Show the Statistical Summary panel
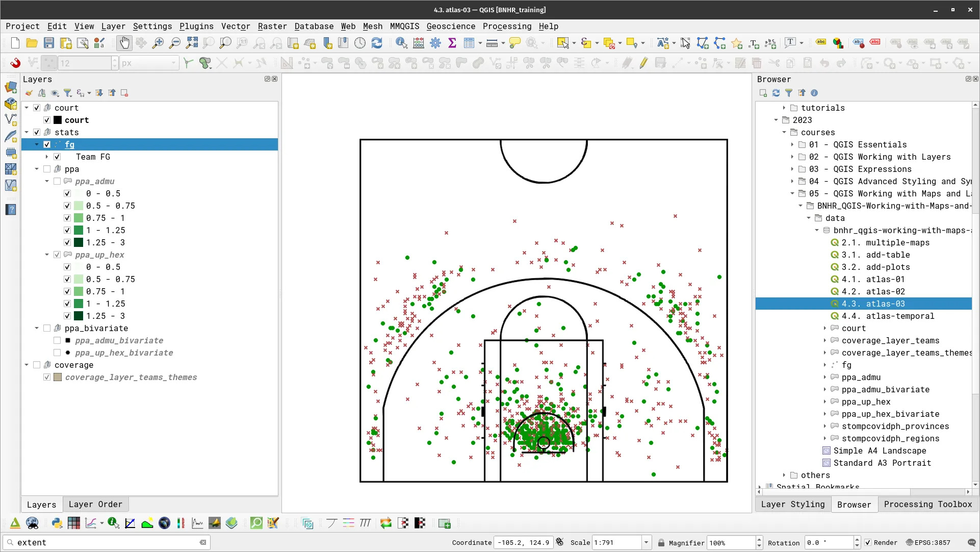The height and width of the screenshot is (552, 980). pos(453,43)
